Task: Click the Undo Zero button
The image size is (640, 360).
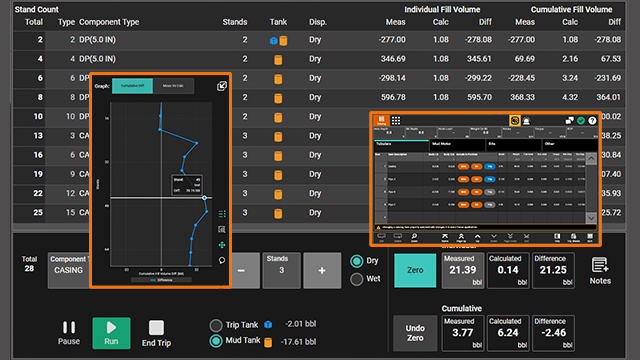Action: click(415, 333)
